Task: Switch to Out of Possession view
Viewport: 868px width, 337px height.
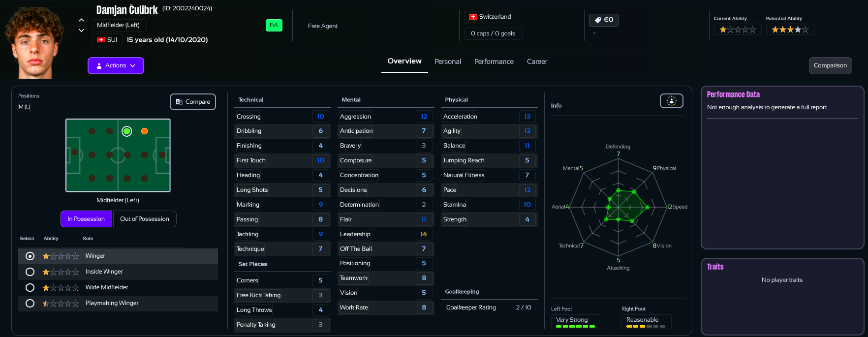Action: (145, 219)
